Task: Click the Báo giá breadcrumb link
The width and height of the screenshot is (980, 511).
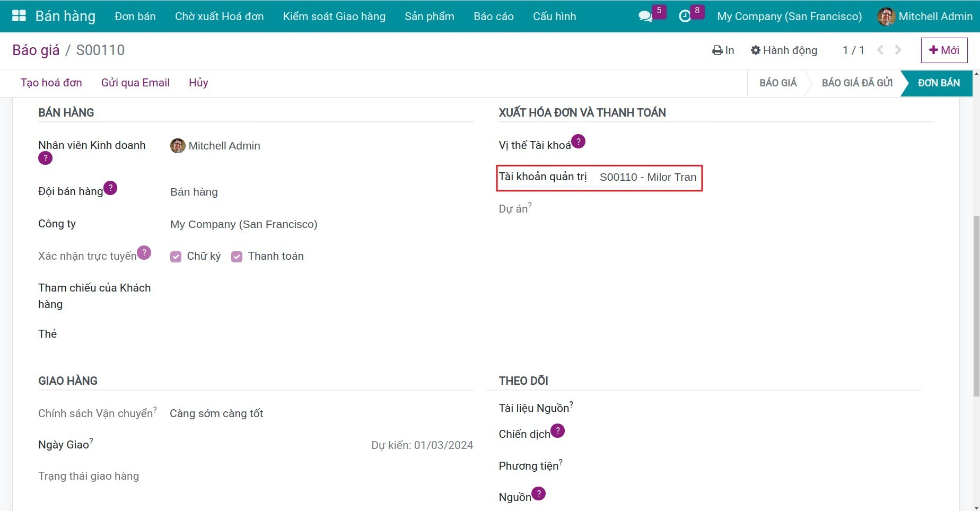Action: coord(36,50)
